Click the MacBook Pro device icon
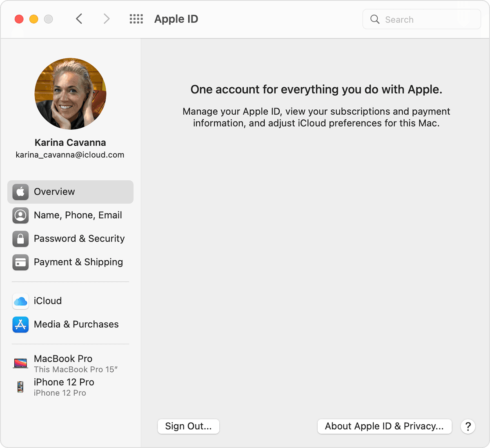Viewport: 490px width, 448px height. tap(20, 363)
